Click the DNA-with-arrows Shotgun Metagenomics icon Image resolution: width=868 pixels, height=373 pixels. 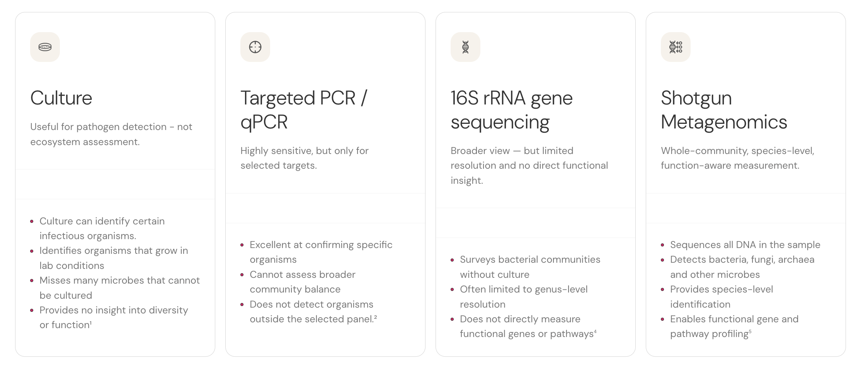676,47
